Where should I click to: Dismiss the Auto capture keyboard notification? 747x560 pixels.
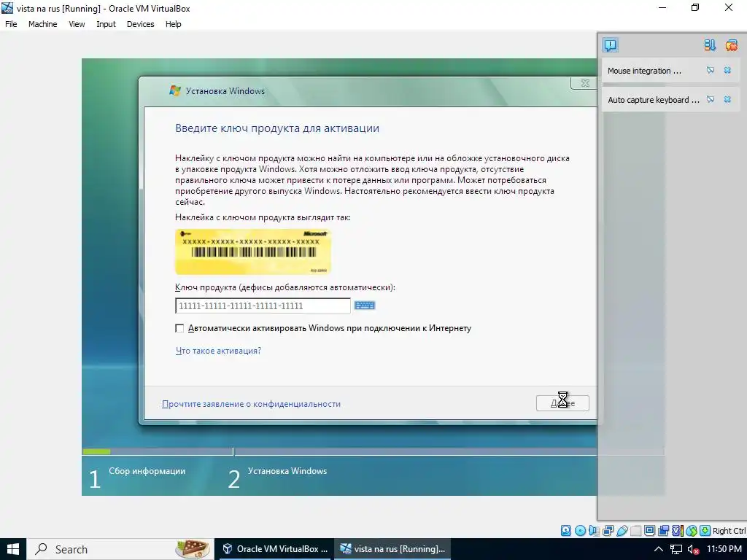click(x=727, y=99)
